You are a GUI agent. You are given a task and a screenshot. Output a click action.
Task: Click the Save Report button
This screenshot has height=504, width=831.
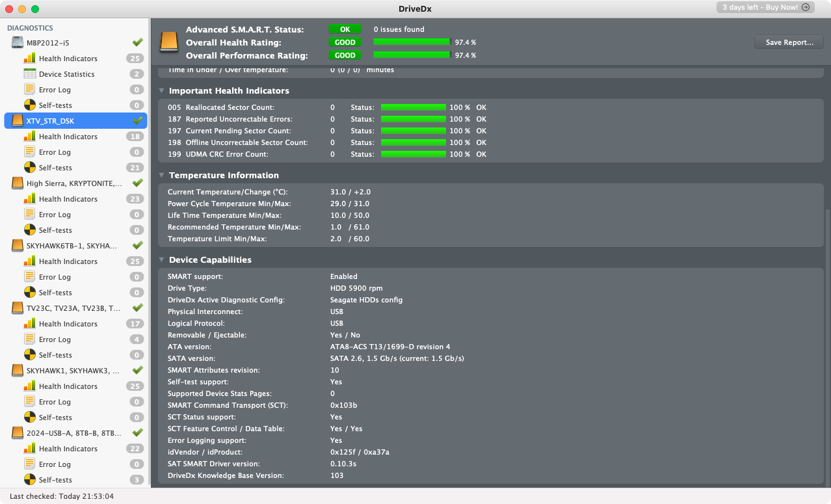coord(789,42)
